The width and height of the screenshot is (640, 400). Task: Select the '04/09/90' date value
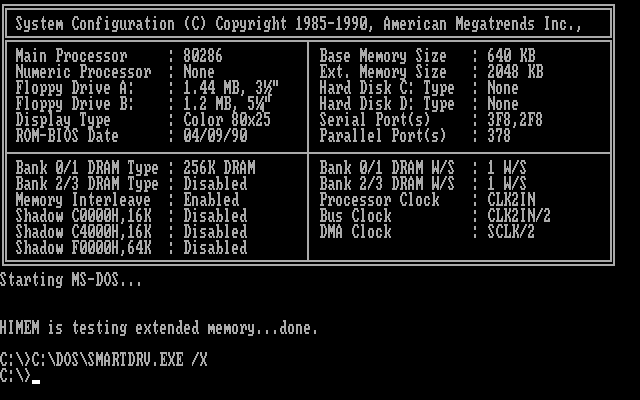tap(215, 136)
